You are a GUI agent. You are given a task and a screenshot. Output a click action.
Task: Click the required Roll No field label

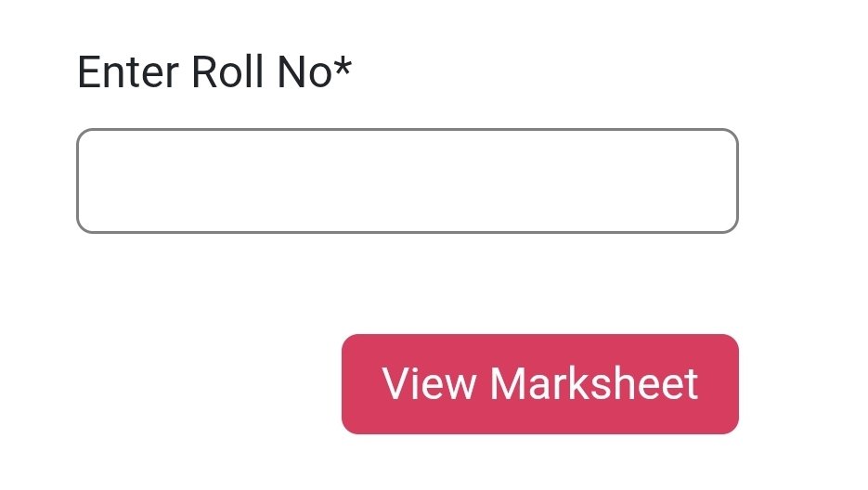tap(214, 72)
